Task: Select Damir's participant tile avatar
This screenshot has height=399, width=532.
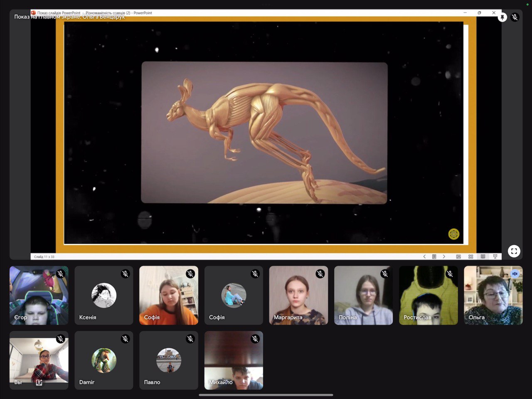Action: pos(104,360)
